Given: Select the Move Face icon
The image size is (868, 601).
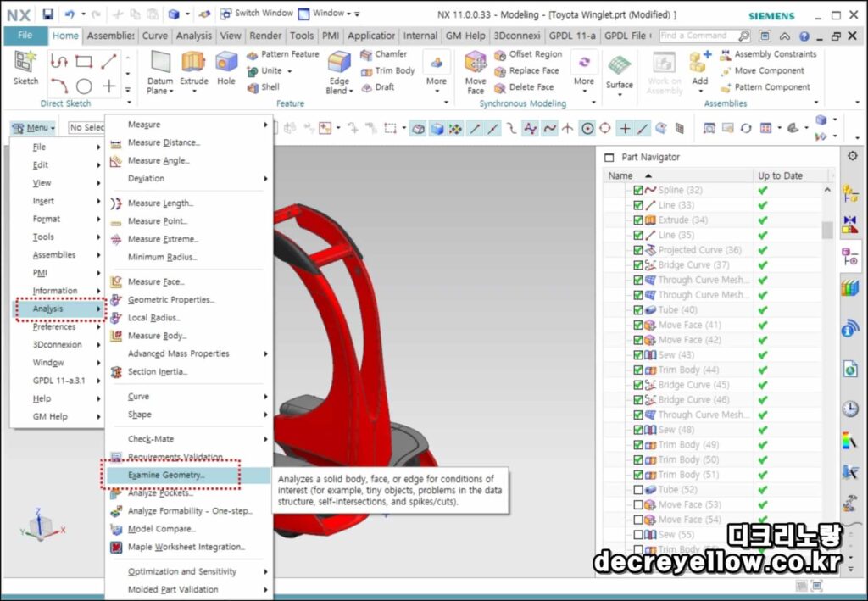Looking at the screenshot, I should [476, 62].
